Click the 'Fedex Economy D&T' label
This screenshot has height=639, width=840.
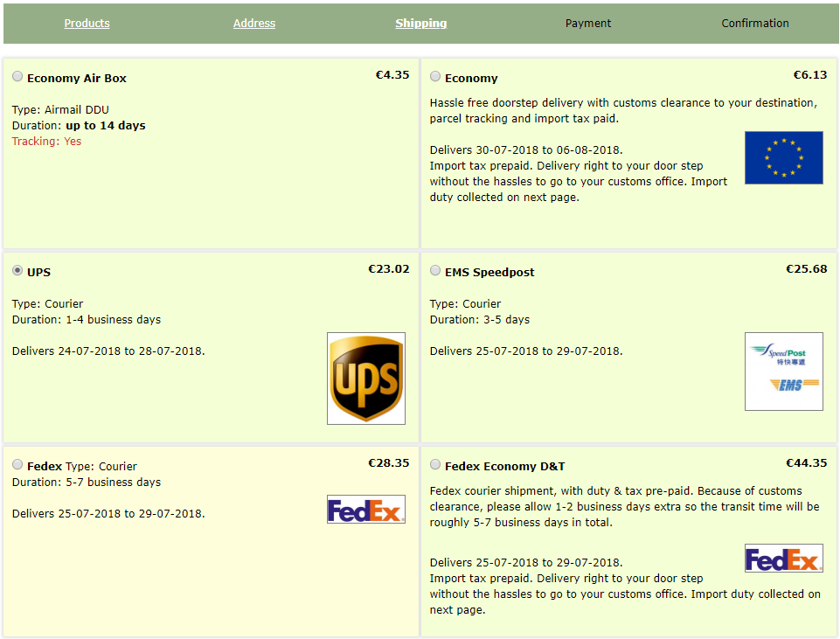504,467
